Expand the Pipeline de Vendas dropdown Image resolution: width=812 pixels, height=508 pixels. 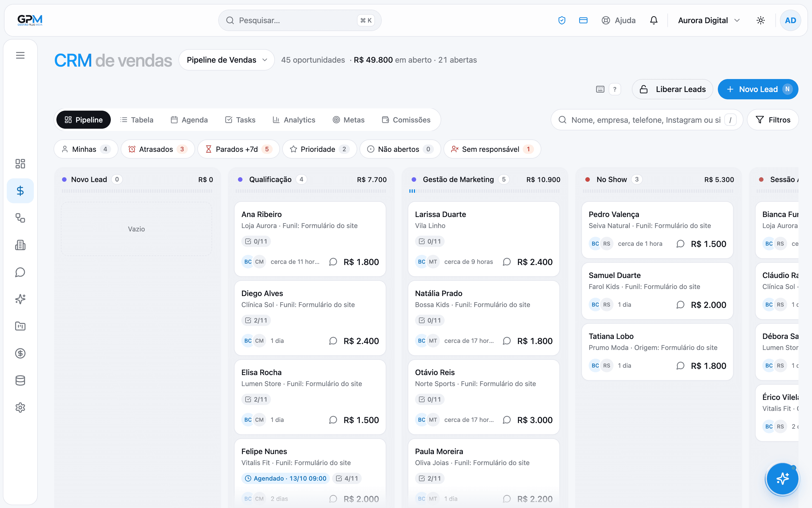pyautogui.click(x=226, y=60)
